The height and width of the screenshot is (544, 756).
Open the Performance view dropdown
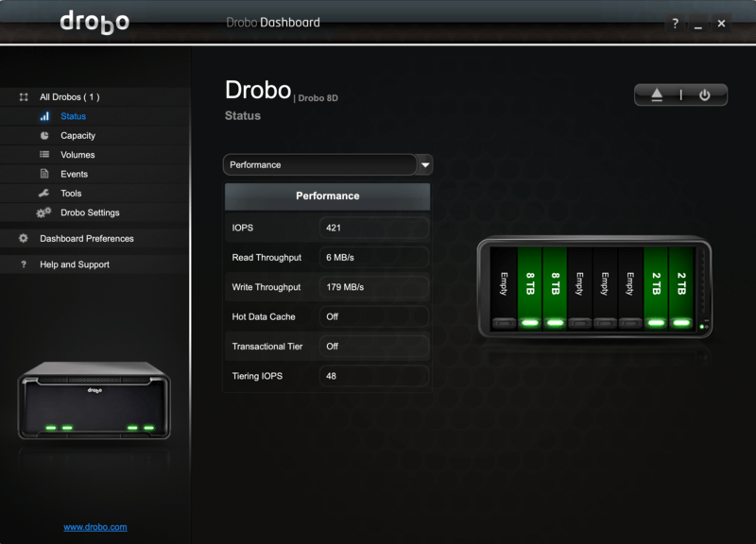tap(424, 164)
